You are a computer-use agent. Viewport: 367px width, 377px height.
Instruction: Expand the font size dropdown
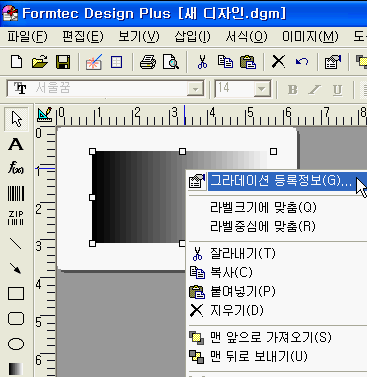click(x=262, y=89)
